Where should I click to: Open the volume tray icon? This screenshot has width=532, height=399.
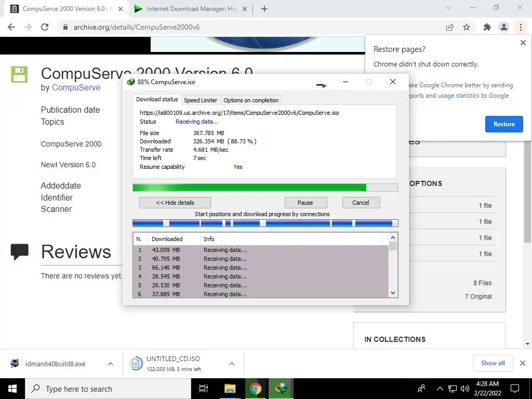coord(465,389)
